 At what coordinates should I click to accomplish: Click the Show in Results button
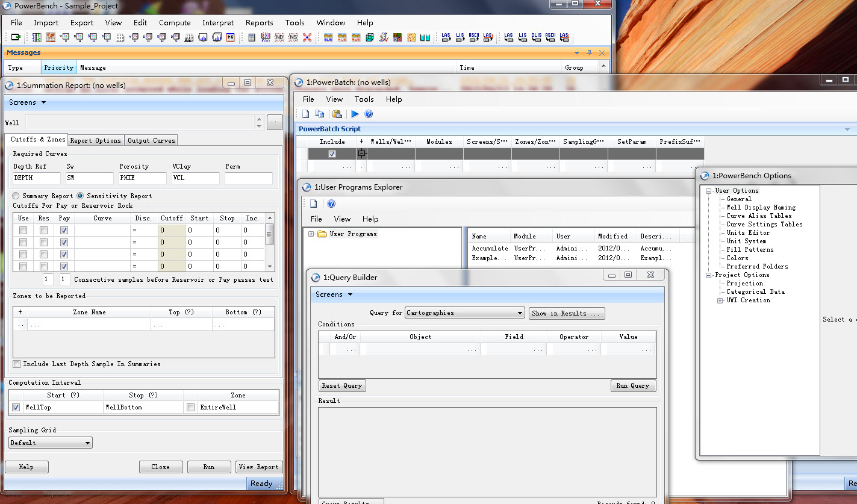tap(567, 313)
